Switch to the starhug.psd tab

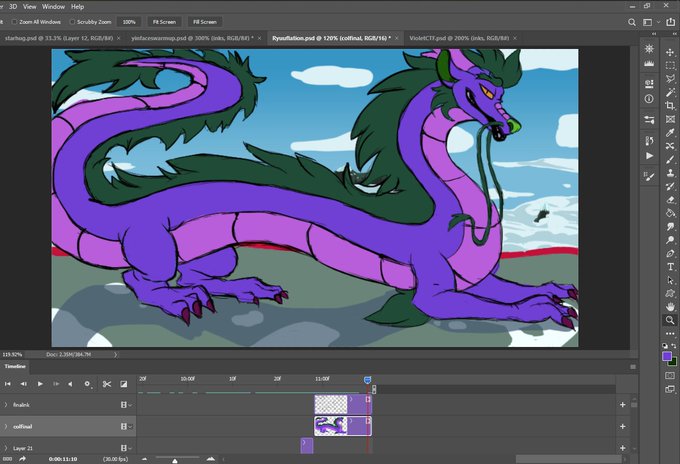[58, 38]
